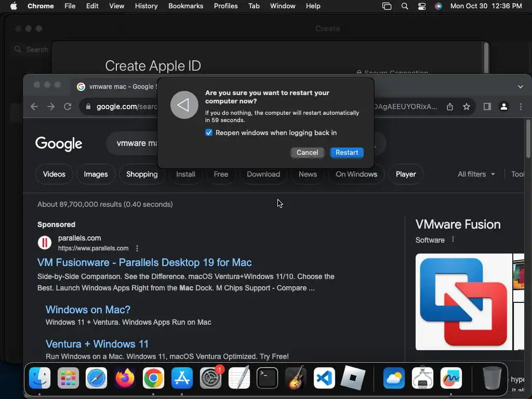This screenshot has width=532, height=399.
Task: Open the Apple menu
Action: tap(14, 6)
